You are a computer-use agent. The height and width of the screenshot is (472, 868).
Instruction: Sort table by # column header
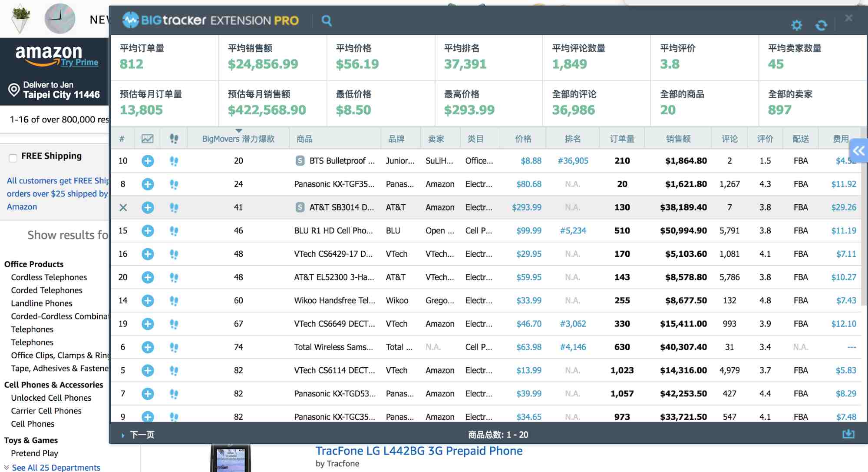[x=122, y=139]
